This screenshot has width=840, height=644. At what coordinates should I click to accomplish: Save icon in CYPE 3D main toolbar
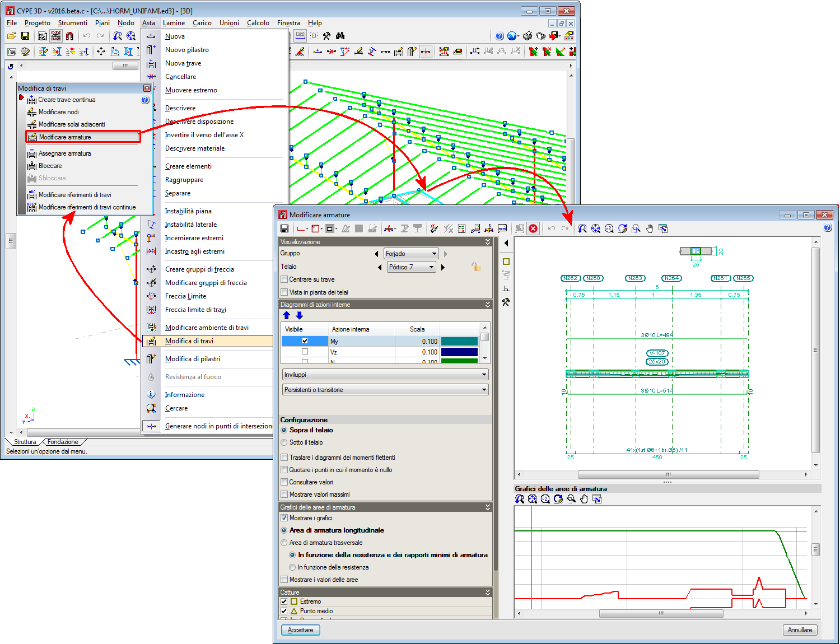coord(25,36)
